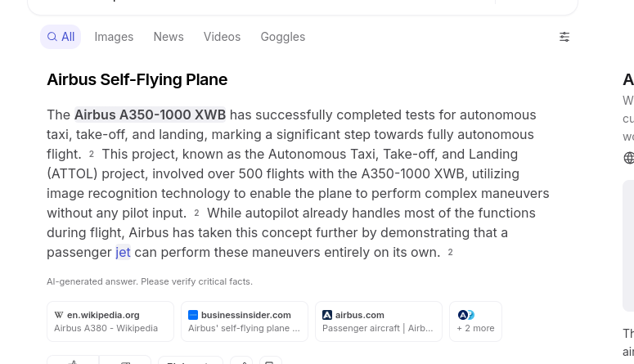Image resolution: width=634 pixels, height=364 pixels.
Task: Click the Wikipedia favicon on source card
Action: (59, 315)
